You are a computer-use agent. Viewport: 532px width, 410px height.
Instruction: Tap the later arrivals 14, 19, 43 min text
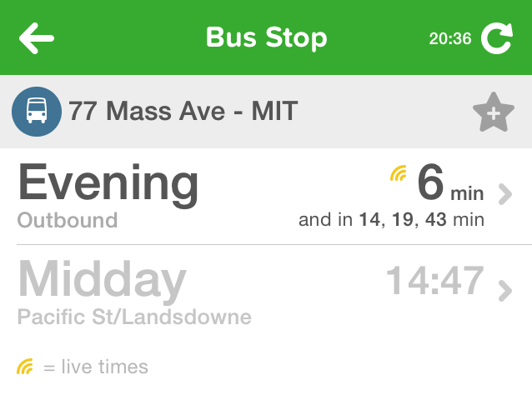(391, 221)
